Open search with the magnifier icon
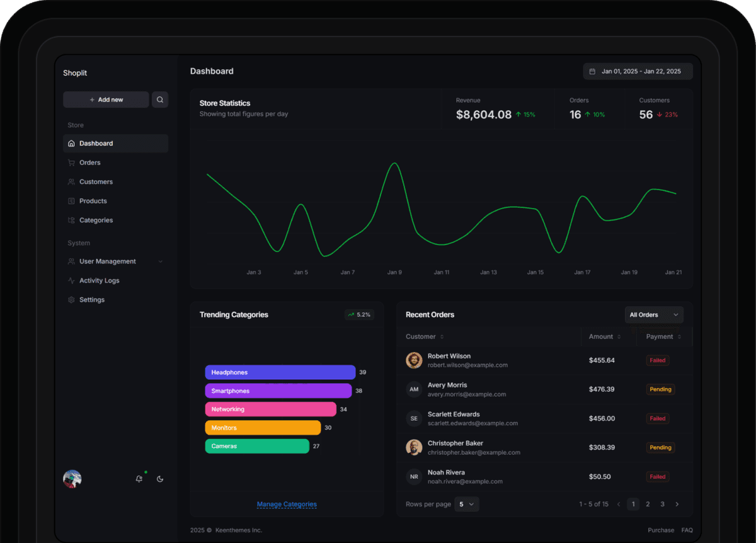This screenshot has width=756, height=543. 159,100
